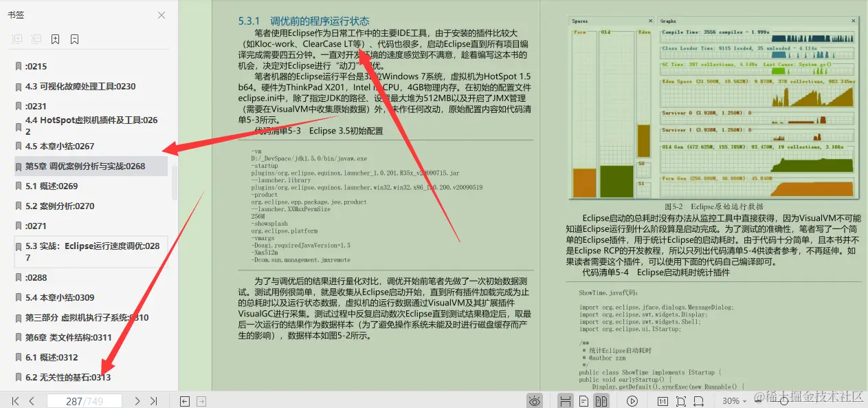Click the add bookmark icon

55,39
